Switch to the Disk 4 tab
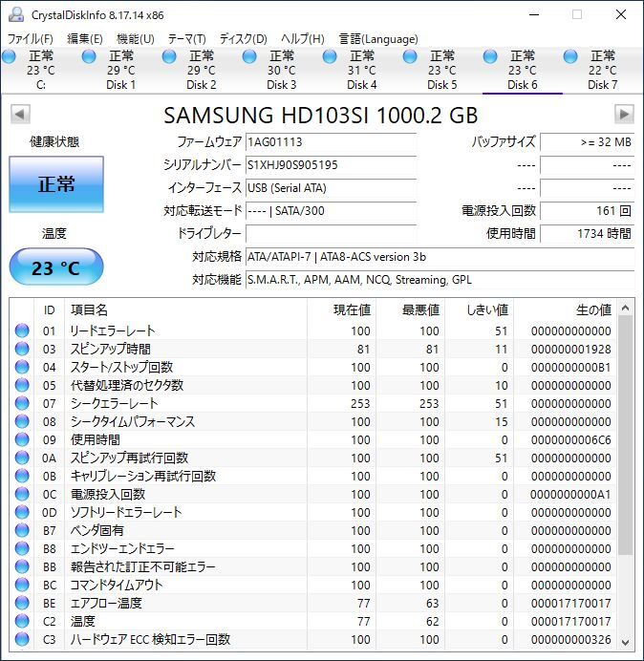644x661 pixels. [x=361, y=70]
